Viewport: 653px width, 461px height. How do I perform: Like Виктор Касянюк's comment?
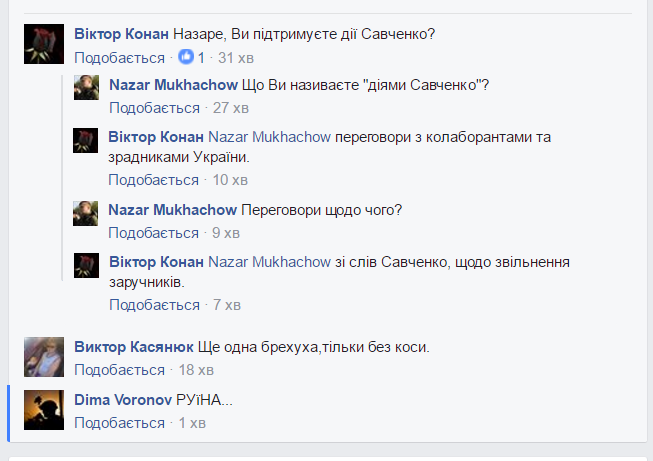point(119,370)
